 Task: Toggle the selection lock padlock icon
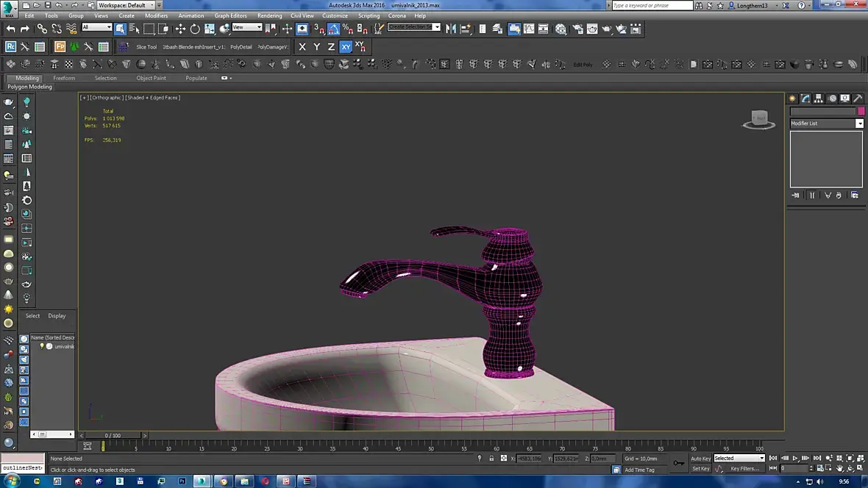point(491,459)
